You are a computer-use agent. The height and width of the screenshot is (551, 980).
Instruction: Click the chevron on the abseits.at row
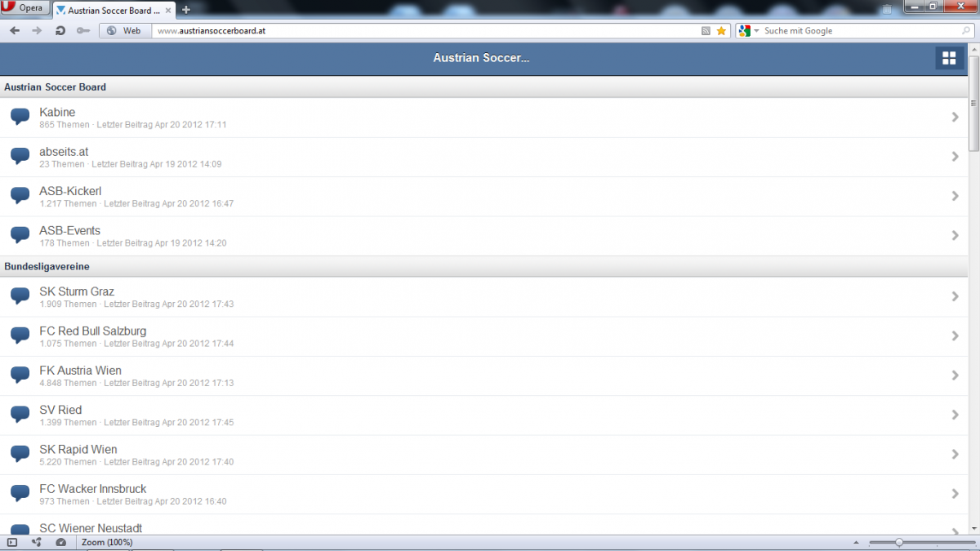[x=955, y=157]
